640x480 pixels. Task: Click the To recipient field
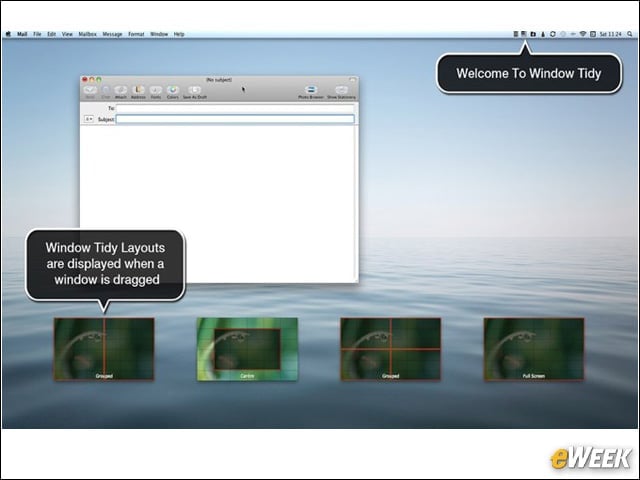click(x=235, y=108)
